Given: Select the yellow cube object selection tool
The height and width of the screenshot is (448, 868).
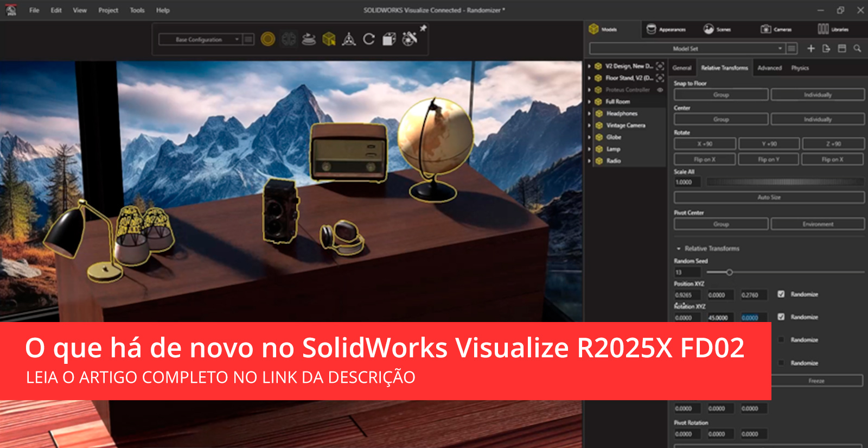Looking at the screenshot, I should pyautogui.click(x=329, y=39).
